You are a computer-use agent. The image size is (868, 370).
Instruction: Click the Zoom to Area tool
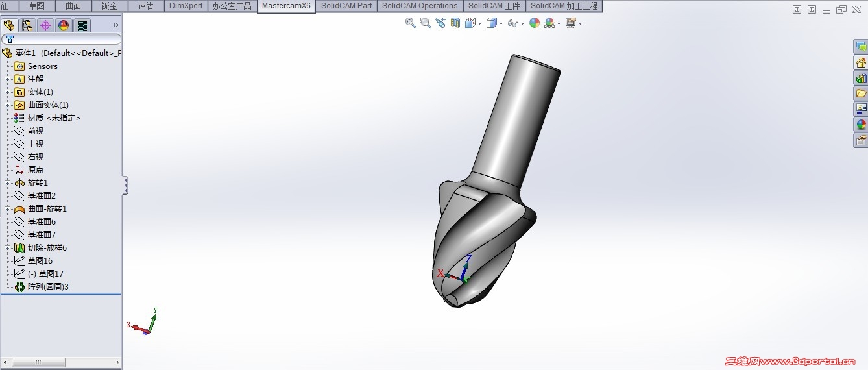click(x=426, y=23)
